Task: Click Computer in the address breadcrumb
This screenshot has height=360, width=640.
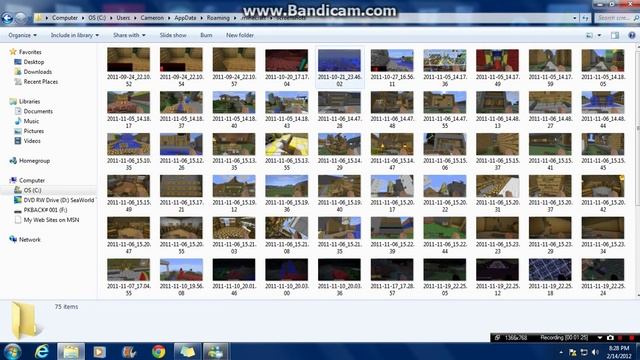Action: pyautogui.click(x=64, y=18)
